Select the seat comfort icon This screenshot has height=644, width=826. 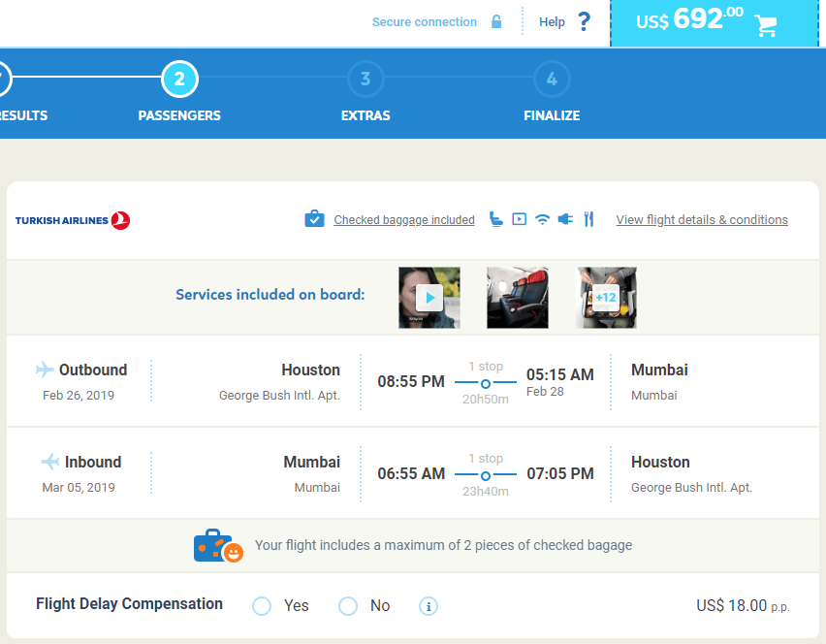click(x=496, y=219)
